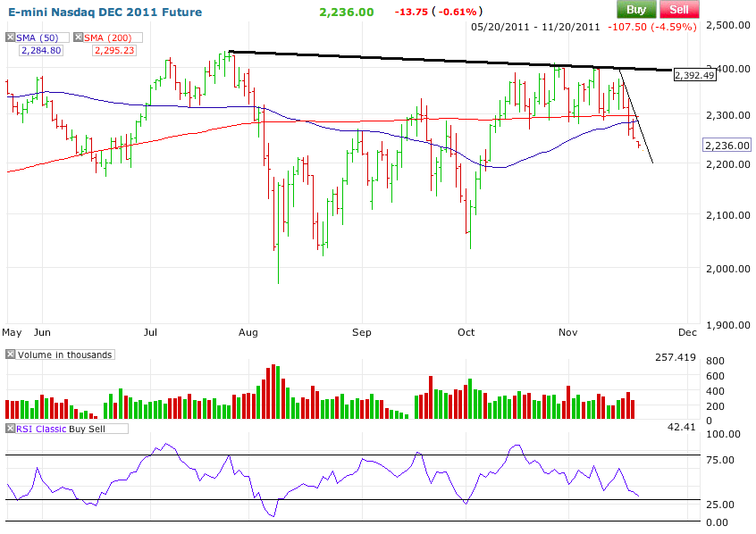Click the trendline price tag 2,392.49
This screenshot has height=534, width=756.
pos(694,75)
